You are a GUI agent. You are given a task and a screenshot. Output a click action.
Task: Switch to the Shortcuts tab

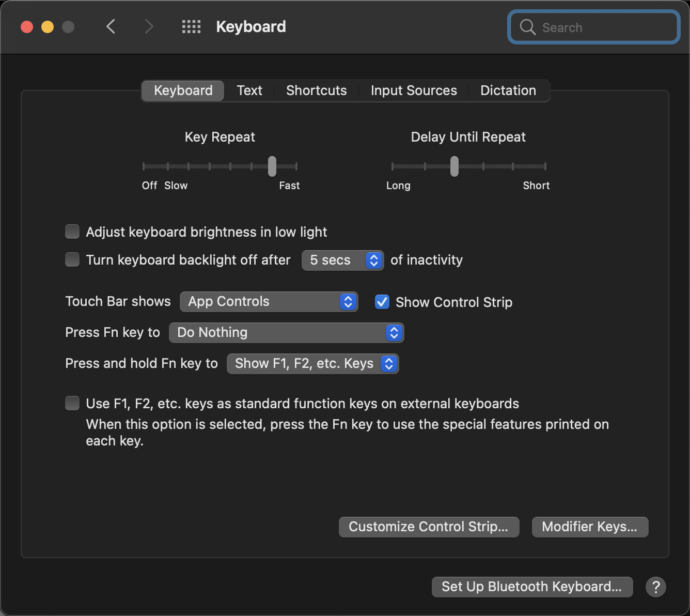pos(317,91)
